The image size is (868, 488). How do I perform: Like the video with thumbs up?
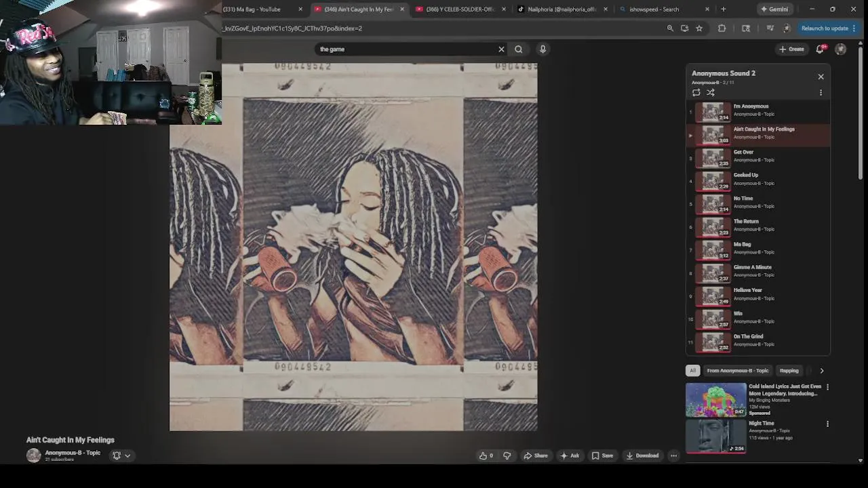tap(486, 455)
